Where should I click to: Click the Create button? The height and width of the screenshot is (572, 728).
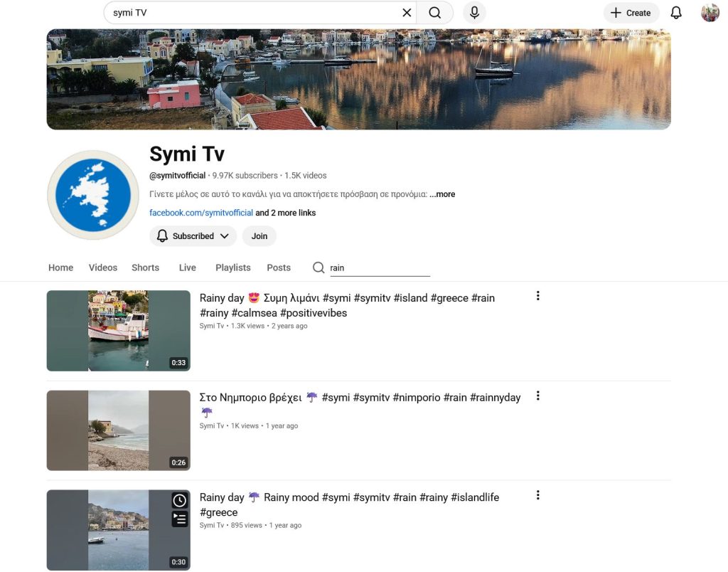(x=631, y=13)
